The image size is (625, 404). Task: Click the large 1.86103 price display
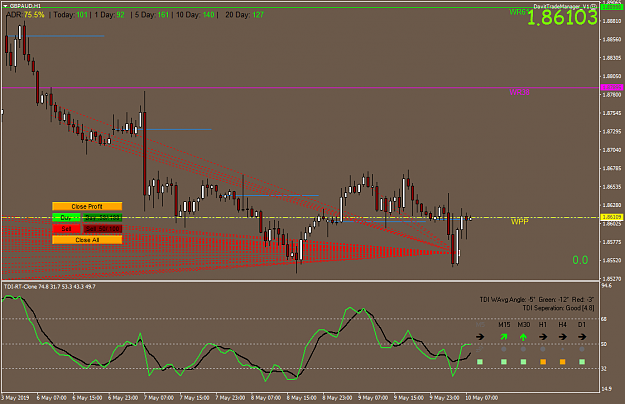pos(562,18)
